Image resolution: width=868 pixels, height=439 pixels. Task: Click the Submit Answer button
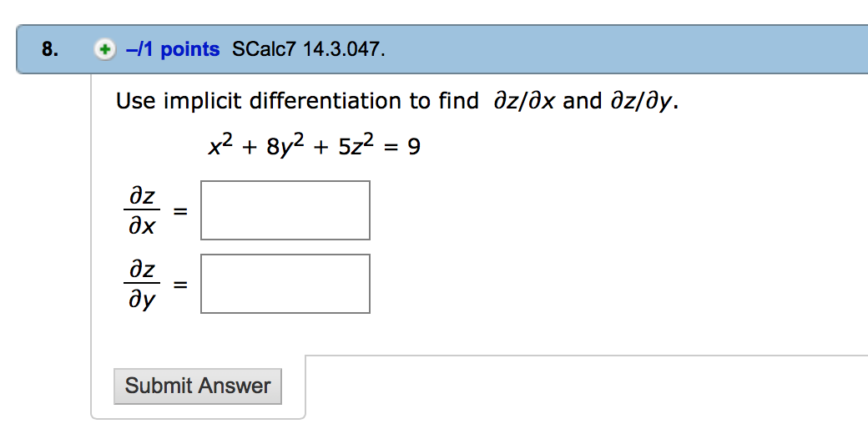(x=198, y=386)
